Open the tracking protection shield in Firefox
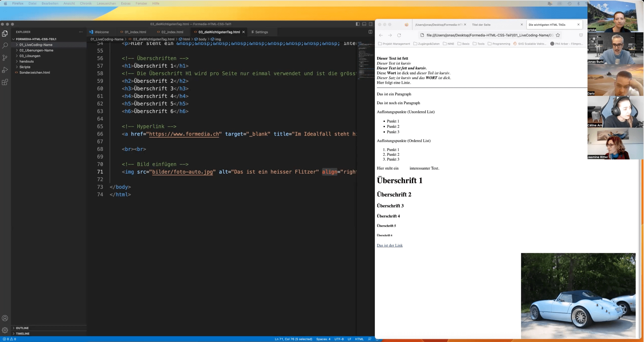 581,35
